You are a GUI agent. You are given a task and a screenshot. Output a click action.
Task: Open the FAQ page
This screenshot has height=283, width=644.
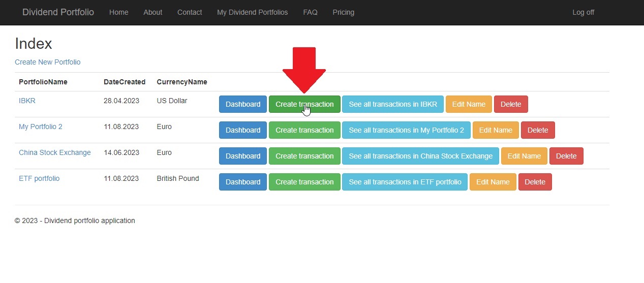(x=310, y=12)
